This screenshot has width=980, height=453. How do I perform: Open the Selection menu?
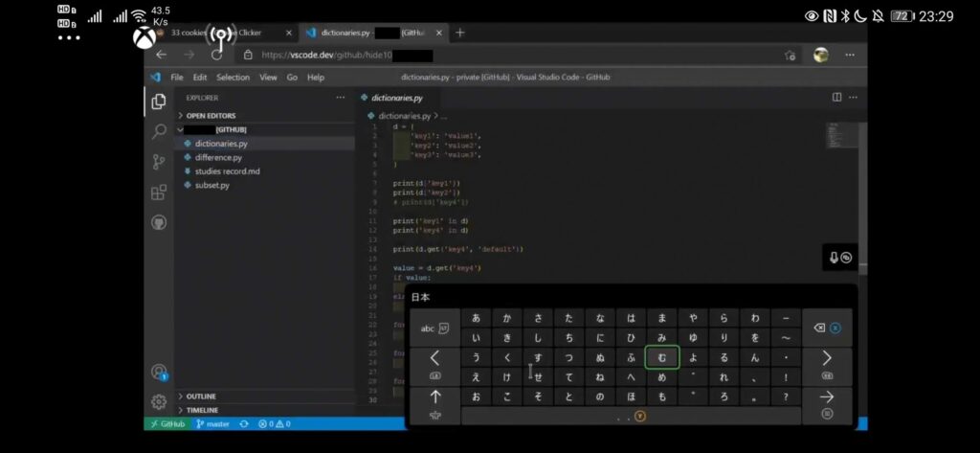click(234, 78)
